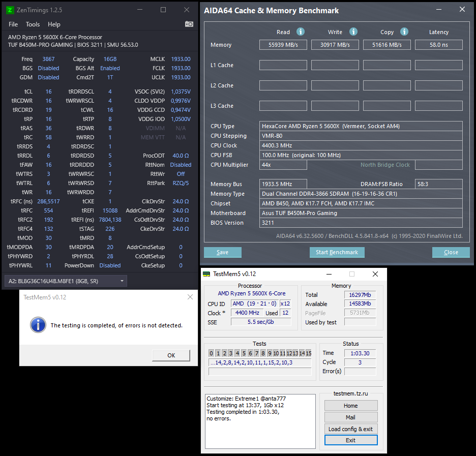476x456 pixels.
Task: Click the Cmd2T value 1T
Action: pos(110,77)
